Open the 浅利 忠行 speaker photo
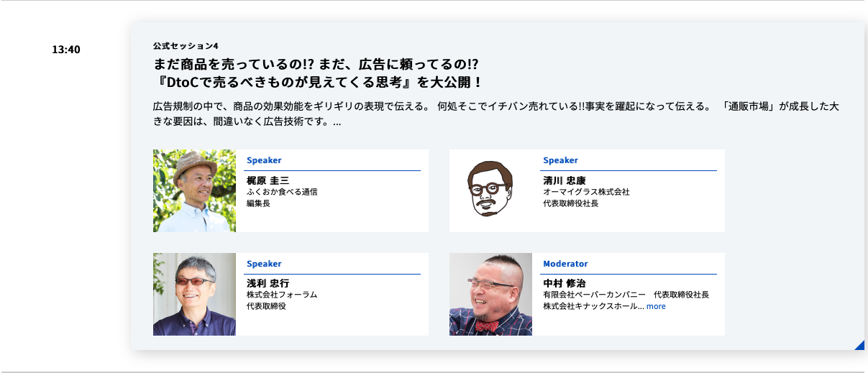Viewport: 868px width, 373px height. (x=194, y=294)
